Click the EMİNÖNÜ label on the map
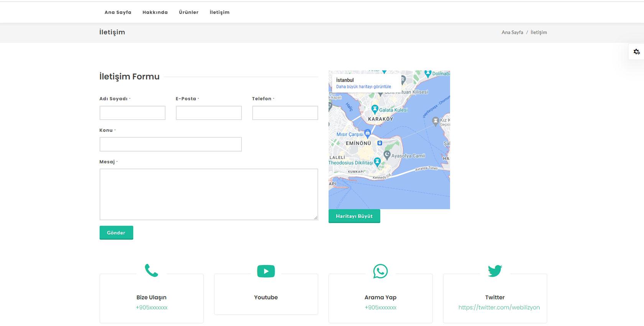This screenshot has height=326, width=644. click(x=358, y=143)
